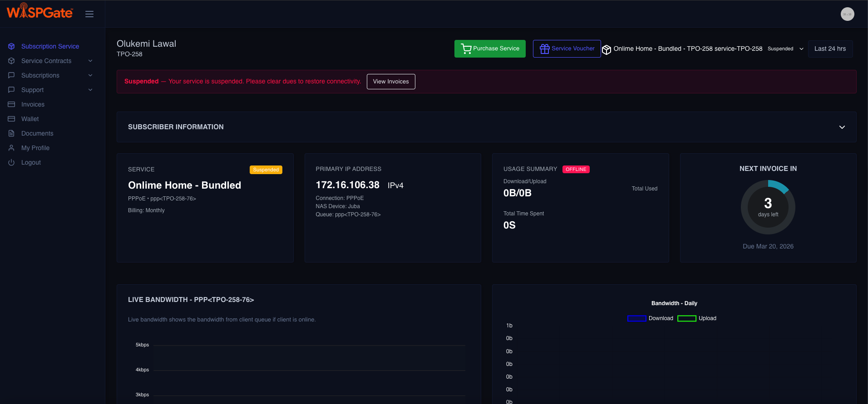Click the Logout power icon
Image resolution: width=868 pixels, height=404 pixels.
[x=11, y=162]
